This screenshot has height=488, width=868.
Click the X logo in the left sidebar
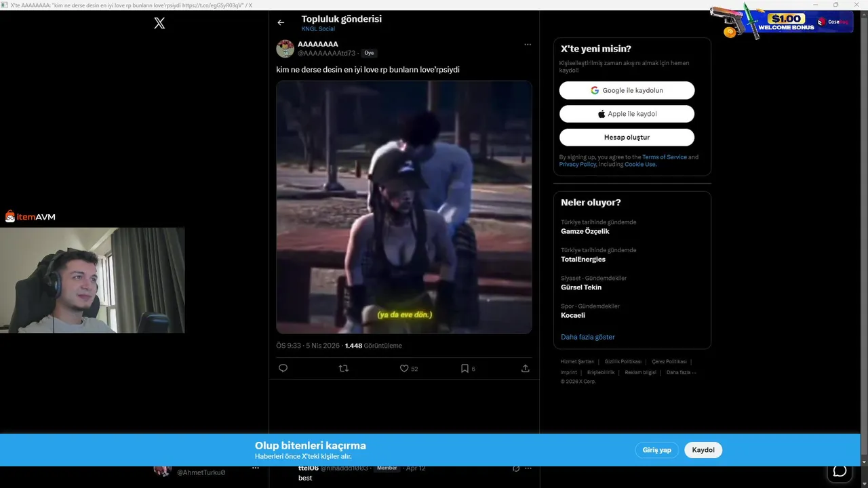pos(159,23)
